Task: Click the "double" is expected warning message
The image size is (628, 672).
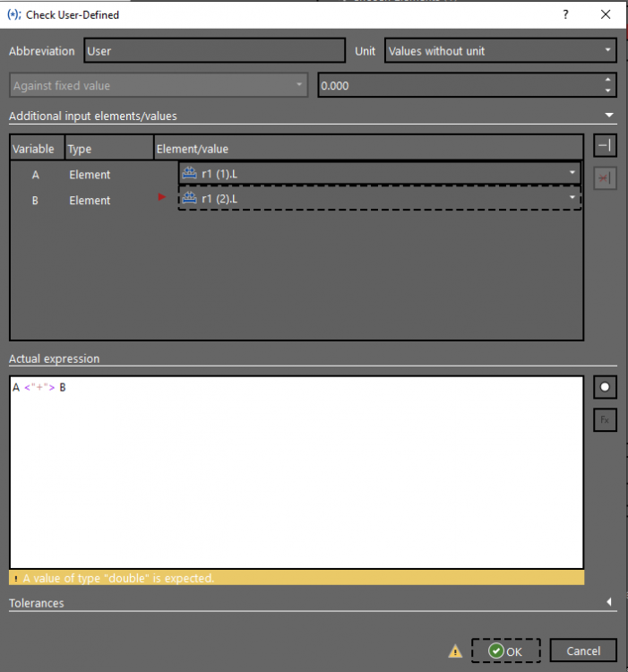Action: click(x=297, y=578)
